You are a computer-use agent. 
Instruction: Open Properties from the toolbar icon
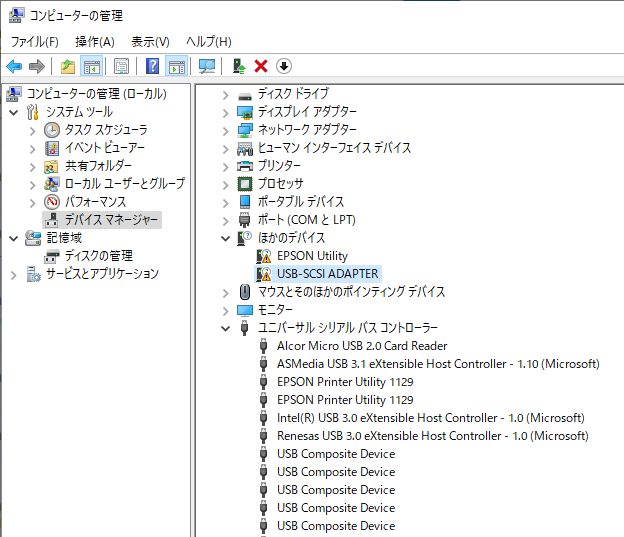coord(121,66)
